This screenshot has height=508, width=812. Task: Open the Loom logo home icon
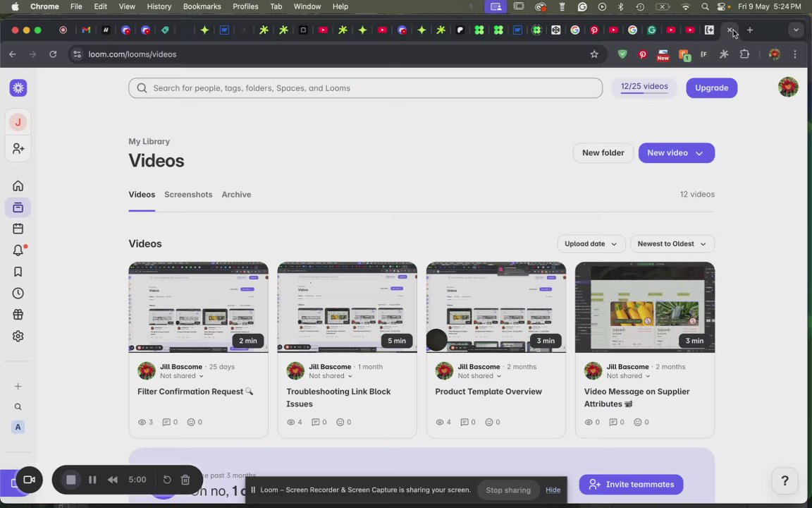18,88
